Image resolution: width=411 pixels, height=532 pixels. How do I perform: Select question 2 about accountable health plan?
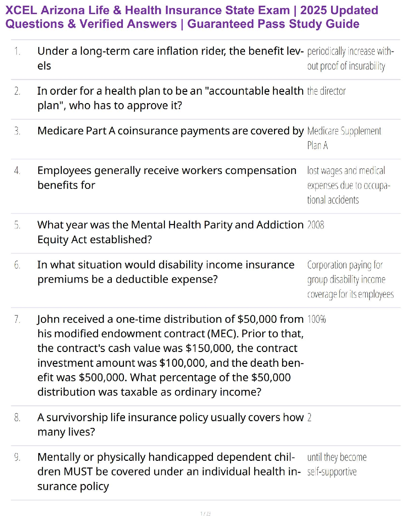click(x=170, y=98)
